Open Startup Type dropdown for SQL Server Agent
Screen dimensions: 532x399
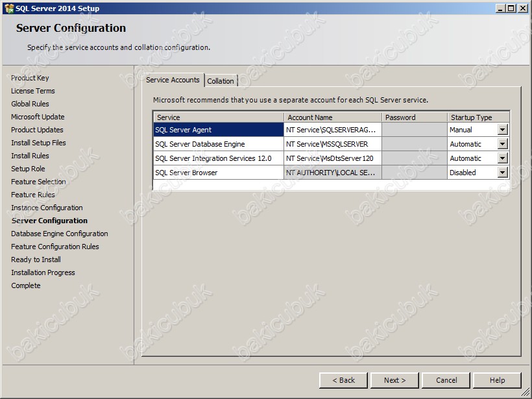503,130
